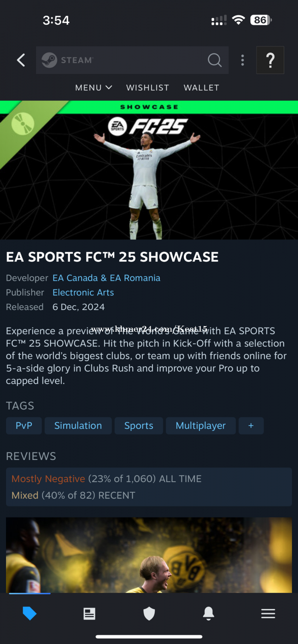Screen dimensions: 298x644
Task: Select the Simulation tag
Action: pyautogui.click(x=78, y=425)
